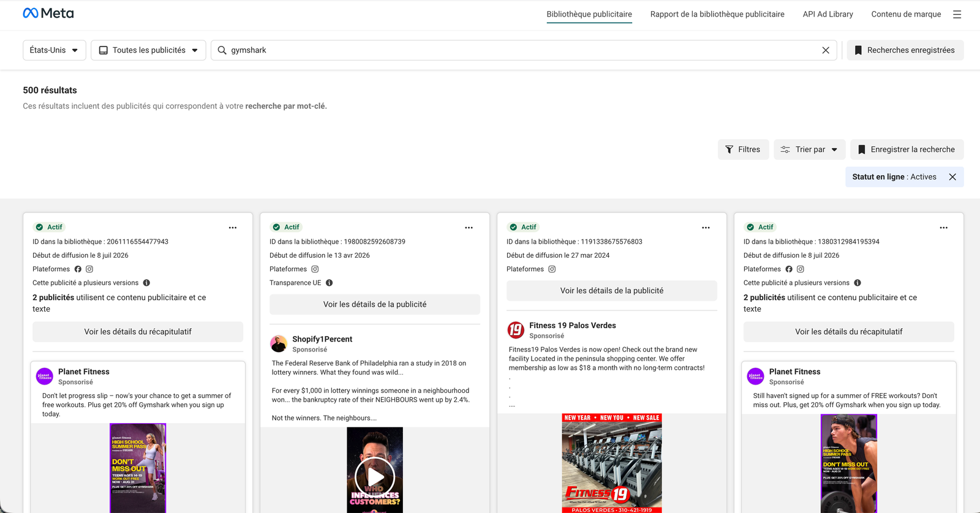
Task: Click Instagram platform icon on ad 1980082592608739
Action: pyautogui.click(x=315, y=269)
